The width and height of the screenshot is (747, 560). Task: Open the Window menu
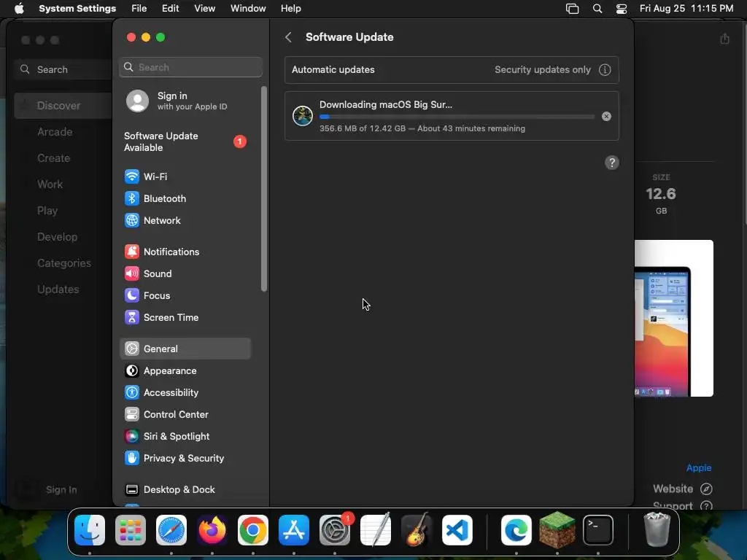tap(248, 9)
